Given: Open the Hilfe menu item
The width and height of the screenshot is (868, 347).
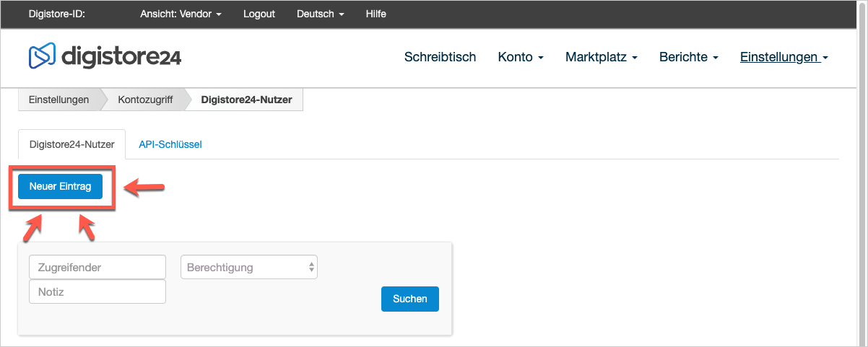Looking at the screenshot, I should pyautogui.click(x=376, y=14).
